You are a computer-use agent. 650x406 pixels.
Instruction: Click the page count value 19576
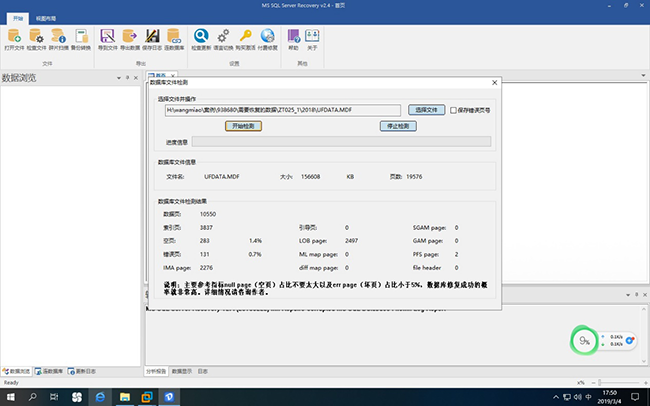(414, 177)
